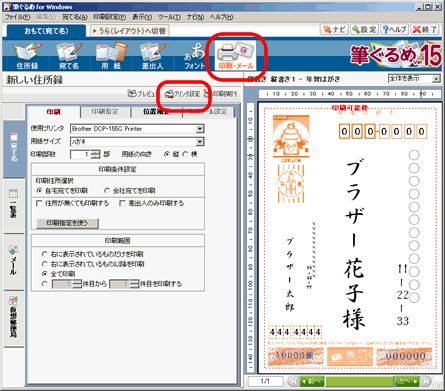Open the フォント font tool
The width and height of the screenshot is (445, 391).
194,56
